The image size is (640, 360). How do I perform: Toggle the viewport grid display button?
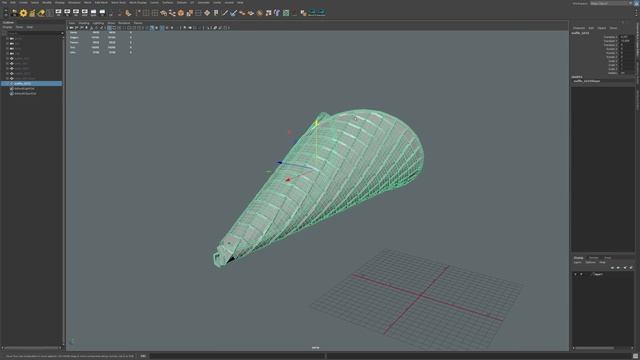[x=109, y=28]
